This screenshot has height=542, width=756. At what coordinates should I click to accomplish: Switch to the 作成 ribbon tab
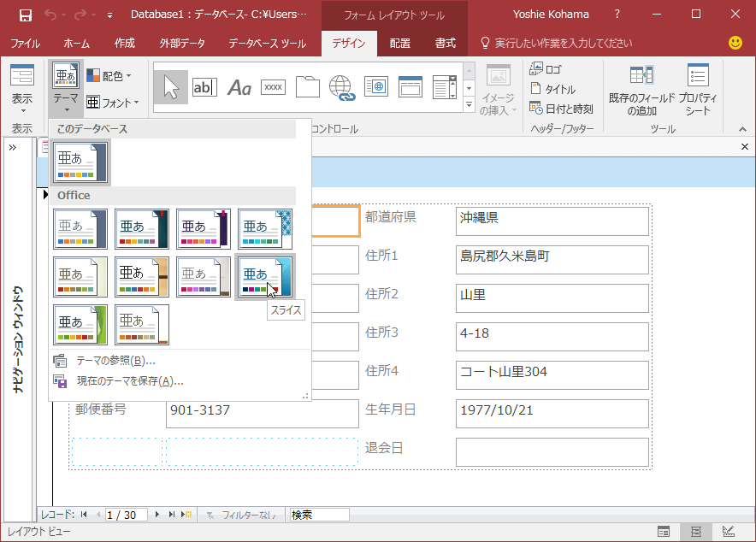coord(124,44)
